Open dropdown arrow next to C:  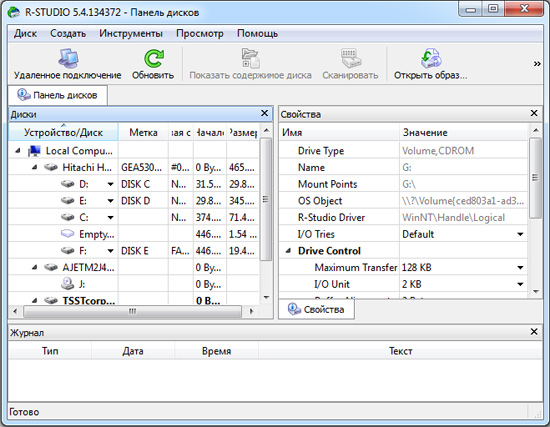(x=110, y=218)
